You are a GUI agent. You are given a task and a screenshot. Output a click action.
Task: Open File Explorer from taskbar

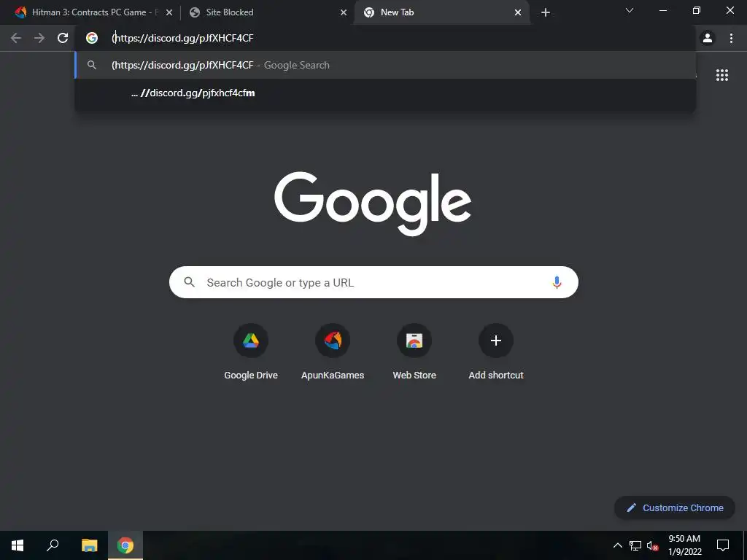click(x=89, y=545)
